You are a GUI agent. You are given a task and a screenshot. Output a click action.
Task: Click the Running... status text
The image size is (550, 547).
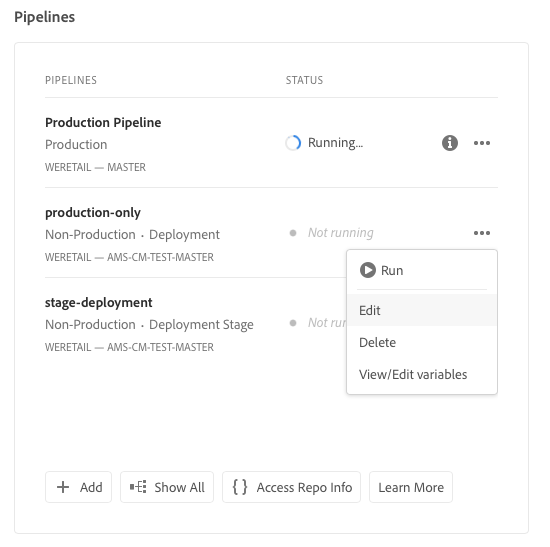(335, 143)
